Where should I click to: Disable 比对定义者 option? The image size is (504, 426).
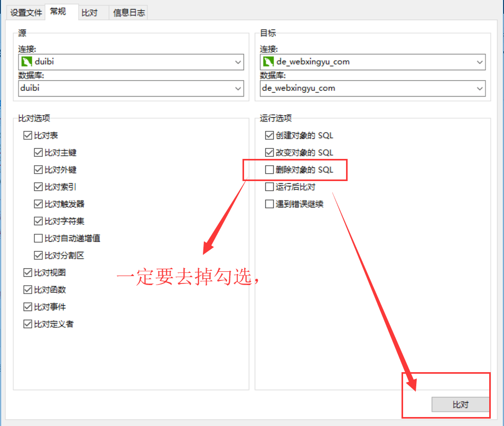point(27,324)
